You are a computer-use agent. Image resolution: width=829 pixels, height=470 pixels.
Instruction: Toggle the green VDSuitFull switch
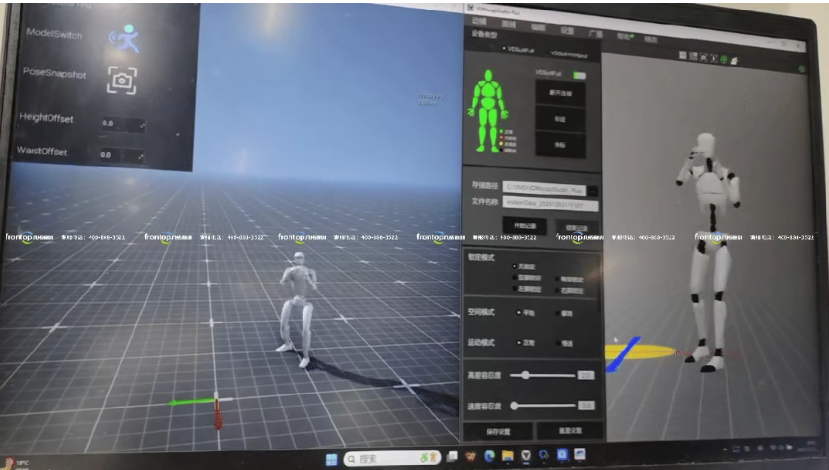(578, 74)
